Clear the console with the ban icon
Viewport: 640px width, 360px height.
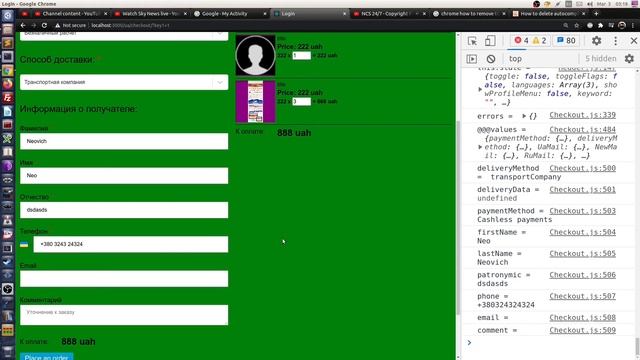491,59
